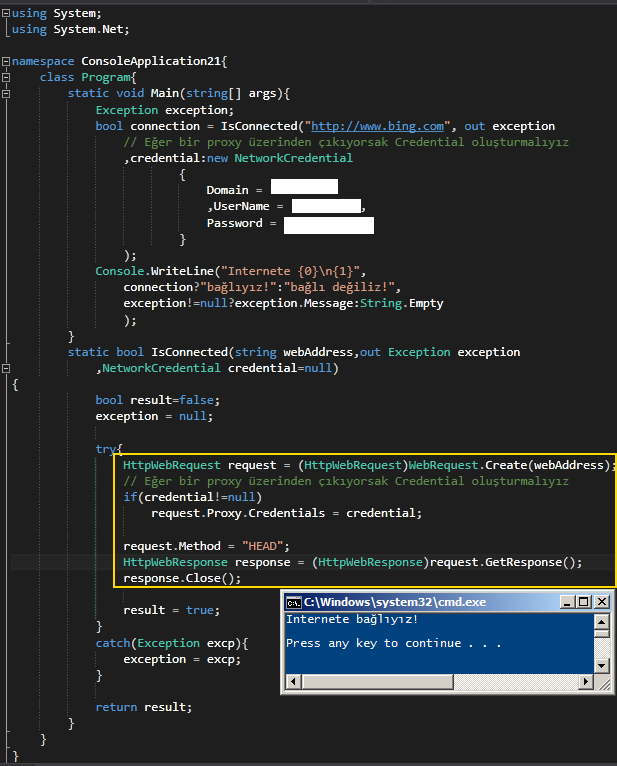Click the cmd window scroll up arrow
The image size is (617, 766).
point(601,619)
